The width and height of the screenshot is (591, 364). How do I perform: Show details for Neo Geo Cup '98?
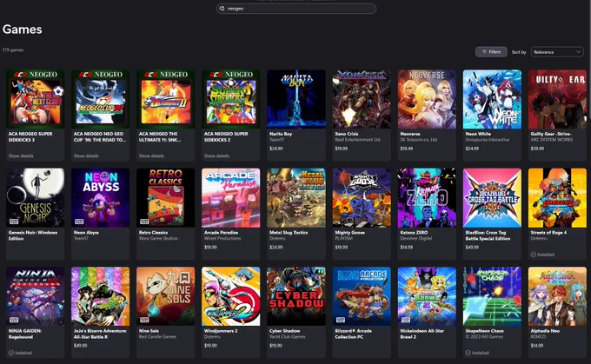[x=86, y=156]
